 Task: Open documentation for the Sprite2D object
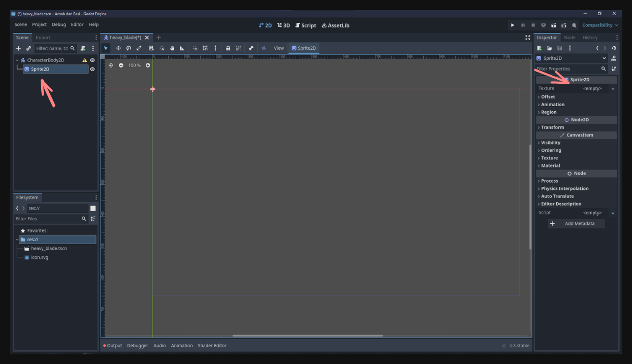click(614, 58)
